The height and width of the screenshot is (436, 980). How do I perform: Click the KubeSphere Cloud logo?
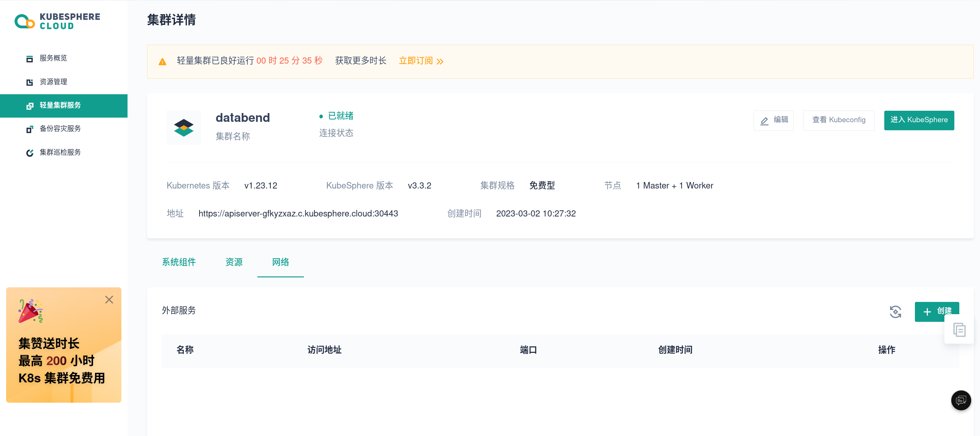pos(57,21)
